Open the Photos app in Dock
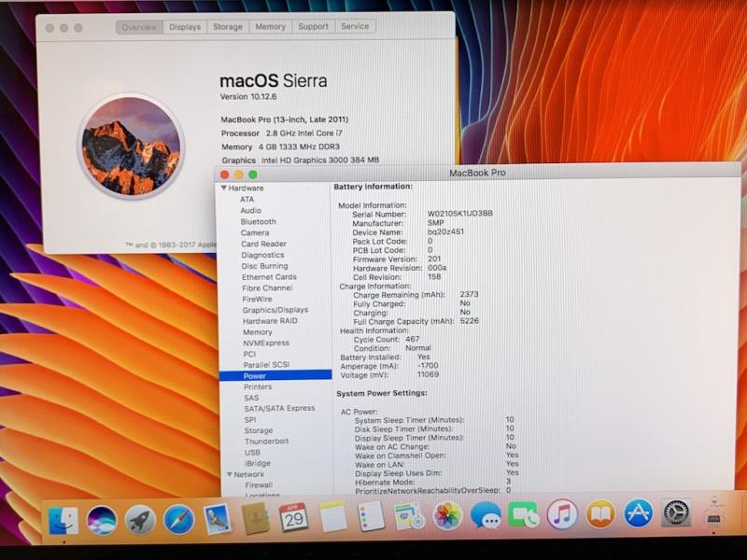747x560 pixels. [x=447, y=515]
